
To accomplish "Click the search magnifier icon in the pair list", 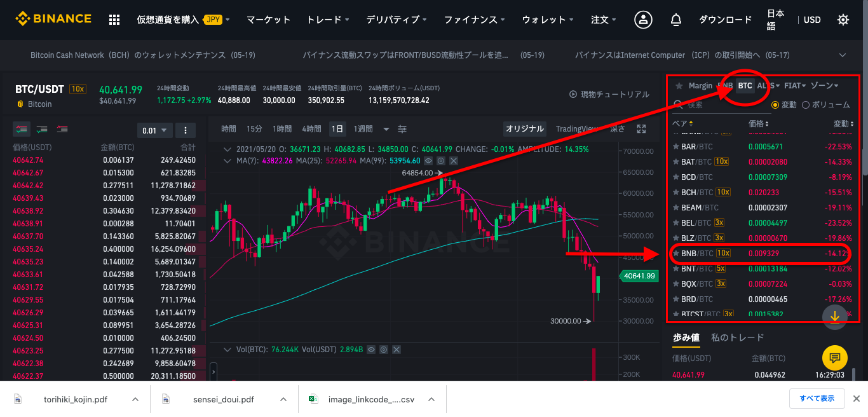I will pos(678,104).
